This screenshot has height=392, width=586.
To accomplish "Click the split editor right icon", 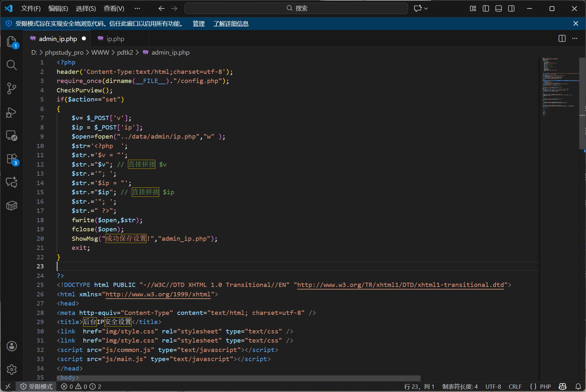I will click(562, 39).
